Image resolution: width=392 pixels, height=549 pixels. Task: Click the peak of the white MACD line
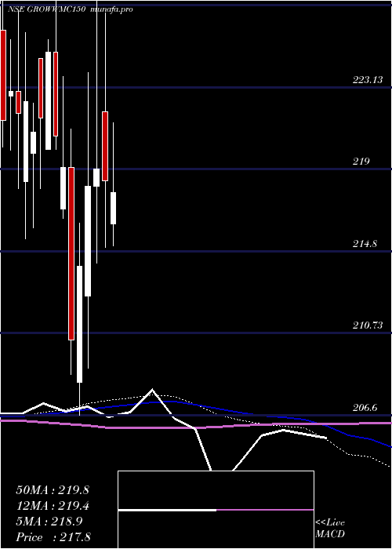(152, 389)
